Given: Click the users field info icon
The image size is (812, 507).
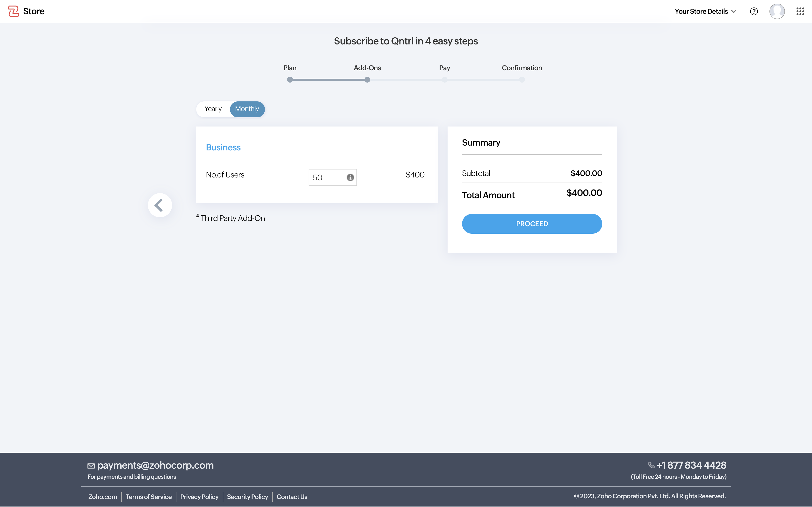Looking at the screenshot, I should (x=350, y=177).
